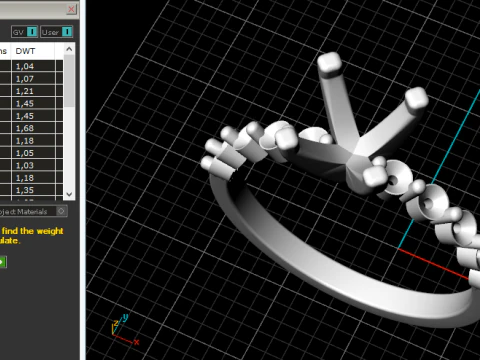Select the 1,68 DWT cell
The height and width of the screenshot is (360, 480).
click(x=33, y=128)
